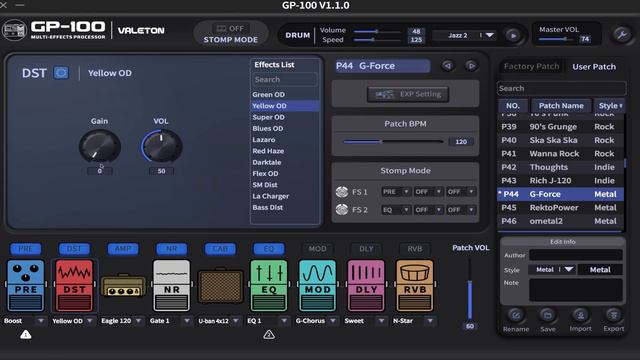640x360 pixels.
Task: Select the MOD chorus pedal
Action: [x=317, y=285]
